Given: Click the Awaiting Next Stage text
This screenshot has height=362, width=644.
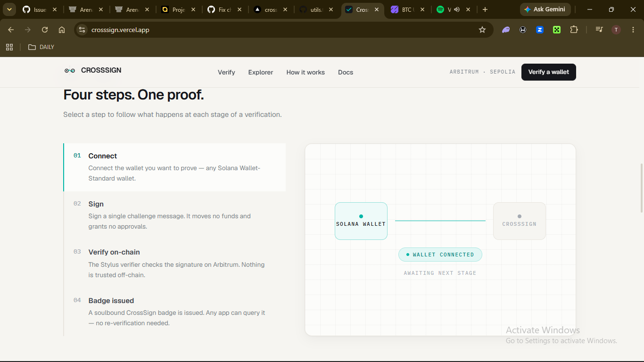Looking at the screenshot, I should pos(440,273).
